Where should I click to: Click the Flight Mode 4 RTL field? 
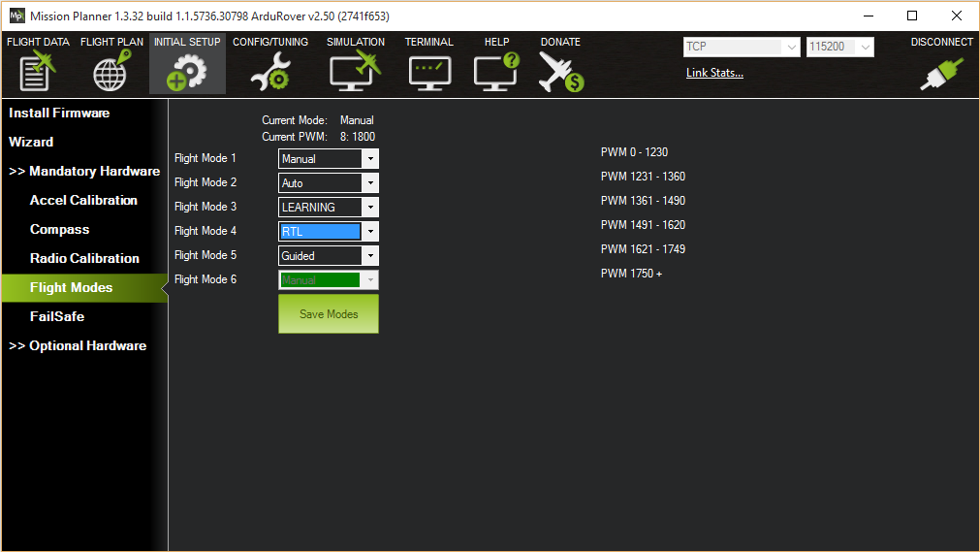click(320, 232)
